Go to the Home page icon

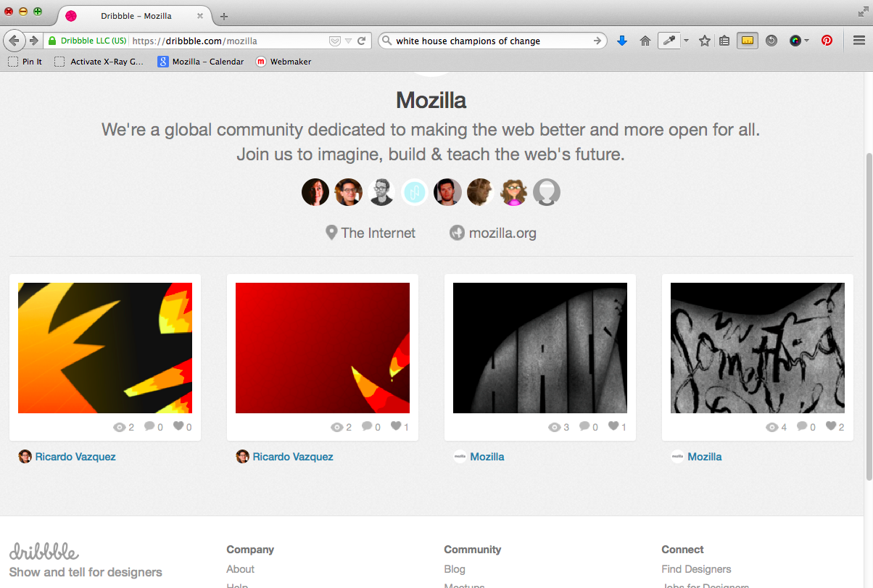(645, 41)
